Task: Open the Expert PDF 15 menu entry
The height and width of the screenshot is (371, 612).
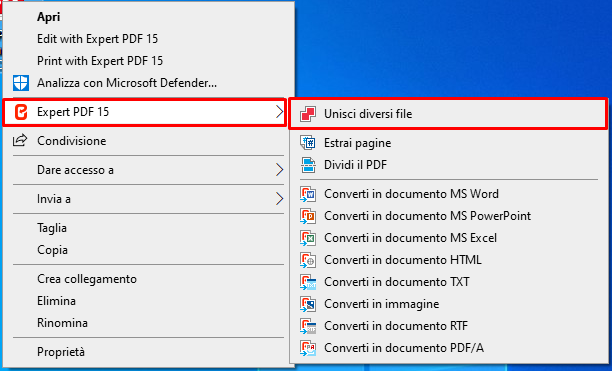Action: click(x=145, y=112)
